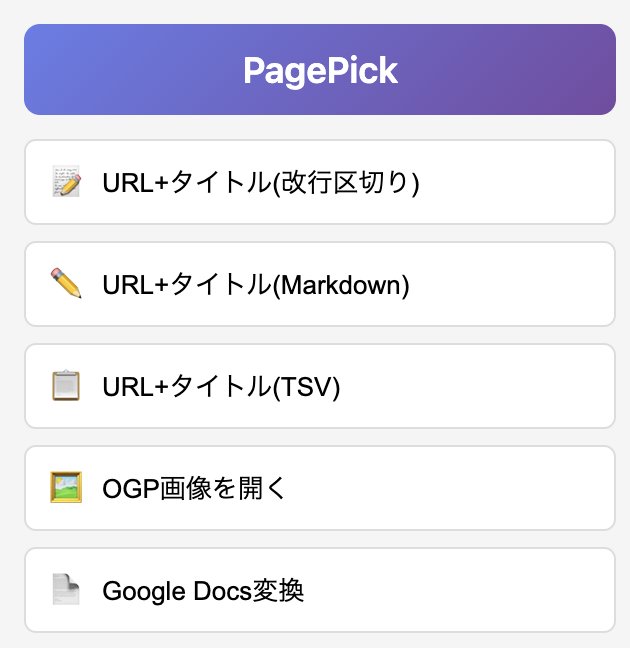The image size is (630, 648).
Task: Click the pencil icon for Markdown copy
Action: point(66,284)
